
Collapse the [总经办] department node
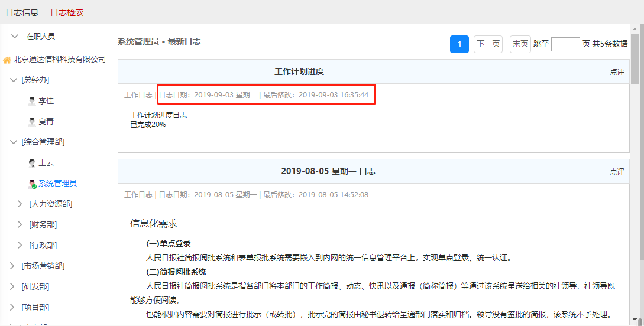(x=14, y=80)
